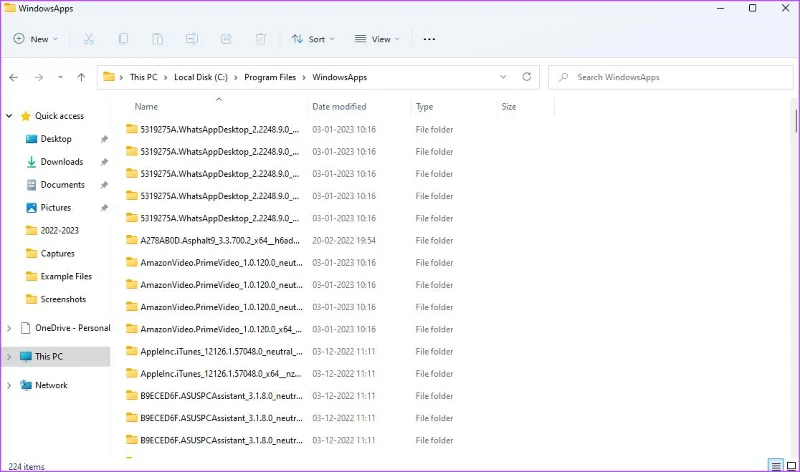Go back with the left arrow

pyautogui.click(x=14, y=78)
